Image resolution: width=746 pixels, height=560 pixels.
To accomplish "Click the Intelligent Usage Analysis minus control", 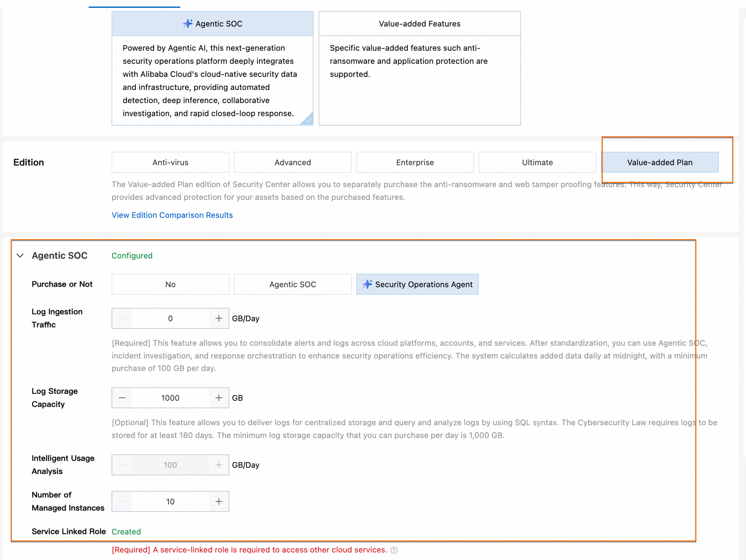I will click(x=122, y=465).
